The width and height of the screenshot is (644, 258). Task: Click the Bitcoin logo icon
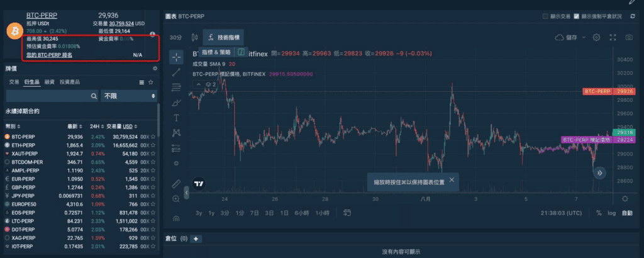pos(14,31)
